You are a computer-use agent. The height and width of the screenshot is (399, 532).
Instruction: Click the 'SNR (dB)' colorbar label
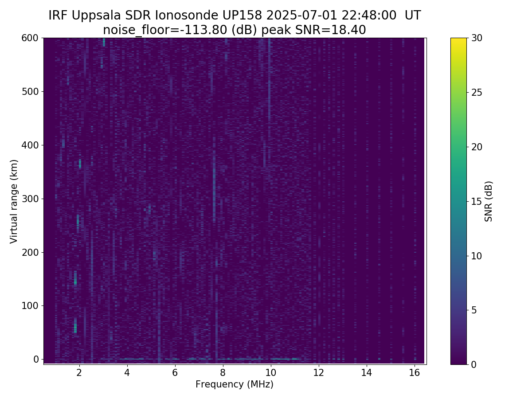point(489,201)
